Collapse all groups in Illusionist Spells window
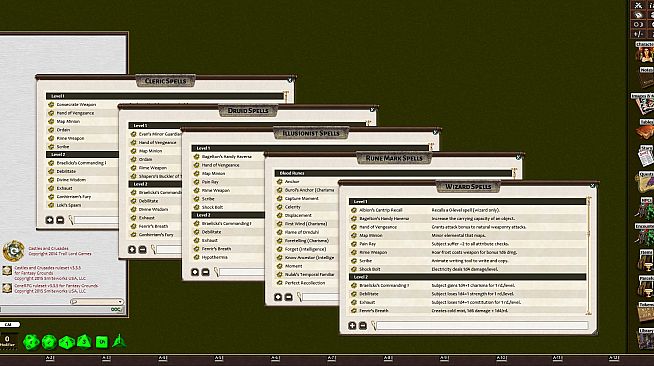 point(206,272)
